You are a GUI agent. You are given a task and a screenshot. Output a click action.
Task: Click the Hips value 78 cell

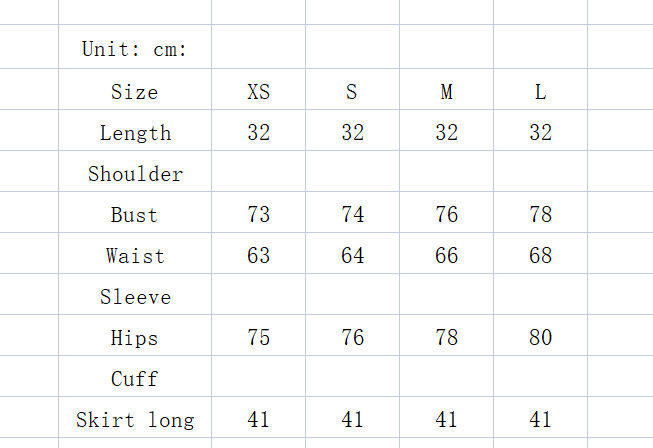point(446,338)
